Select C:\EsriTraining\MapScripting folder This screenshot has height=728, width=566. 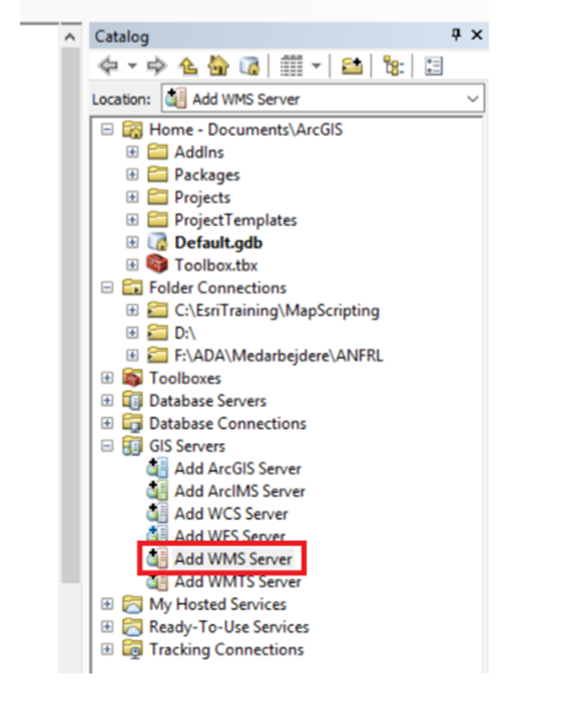(x=276, y=310)
